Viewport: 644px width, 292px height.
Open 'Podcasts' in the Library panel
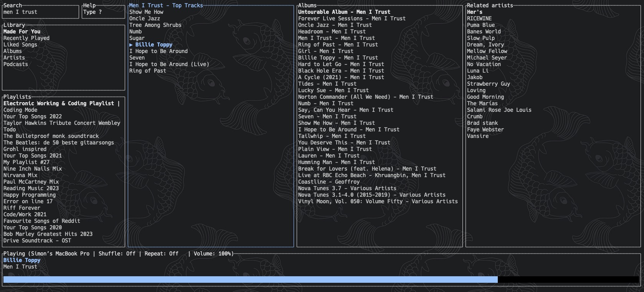click(16, 64)
